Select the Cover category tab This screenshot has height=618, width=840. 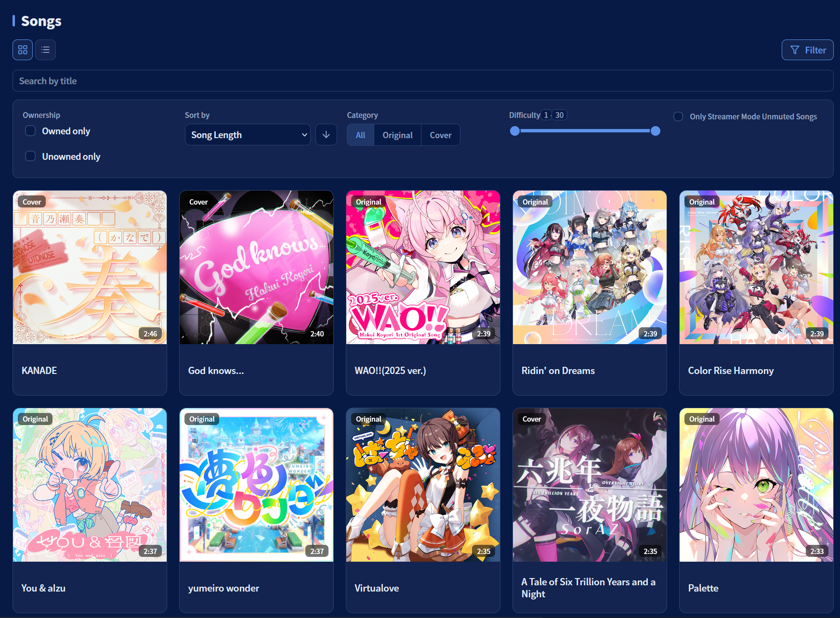click(x=441, y=135)
